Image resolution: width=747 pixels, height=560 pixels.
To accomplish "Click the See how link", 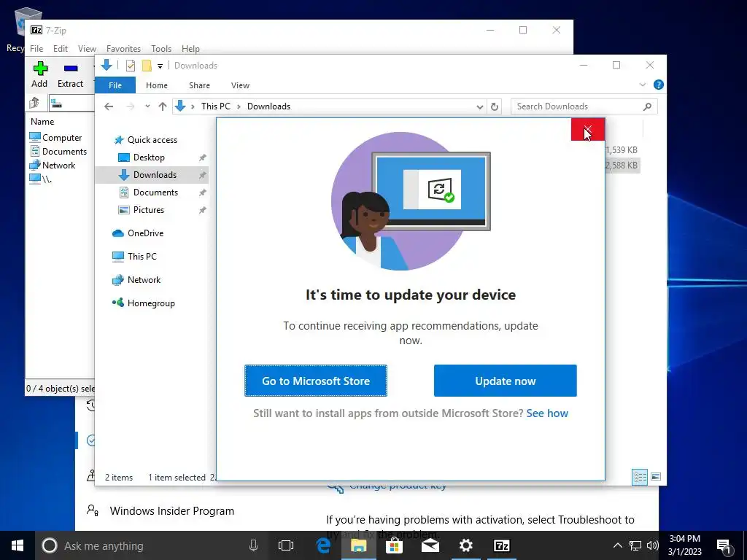I will [547, 413].
